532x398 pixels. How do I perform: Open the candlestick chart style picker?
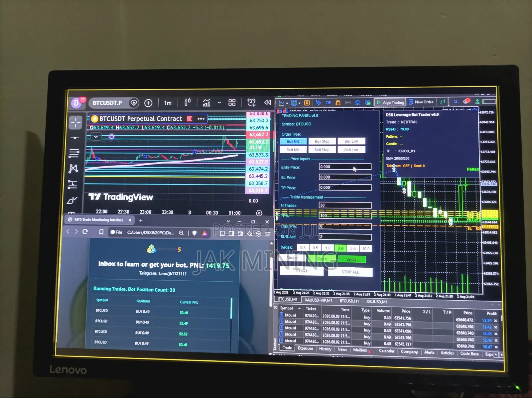tap(188, 102)
